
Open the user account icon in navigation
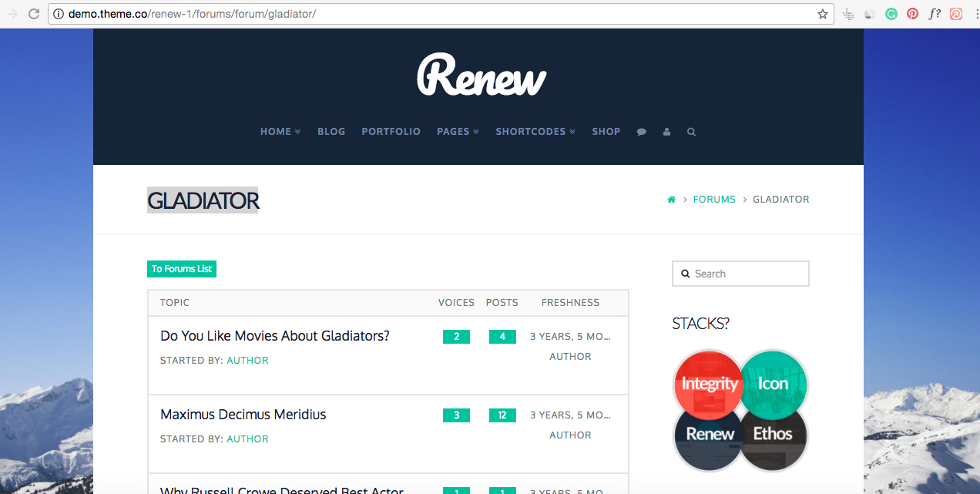tap(666, 132)
